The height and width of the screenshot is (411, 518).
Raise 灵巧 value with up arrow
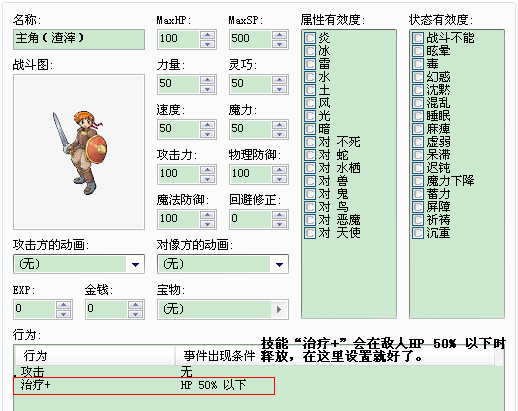pyautogui.click(x=279, y=80)
